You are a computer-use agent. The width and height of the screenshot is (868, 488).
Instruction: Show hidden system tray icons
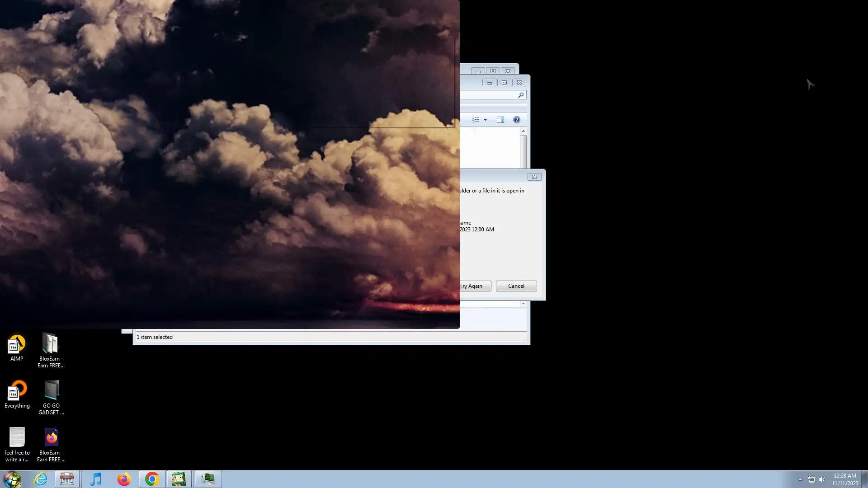800,479
